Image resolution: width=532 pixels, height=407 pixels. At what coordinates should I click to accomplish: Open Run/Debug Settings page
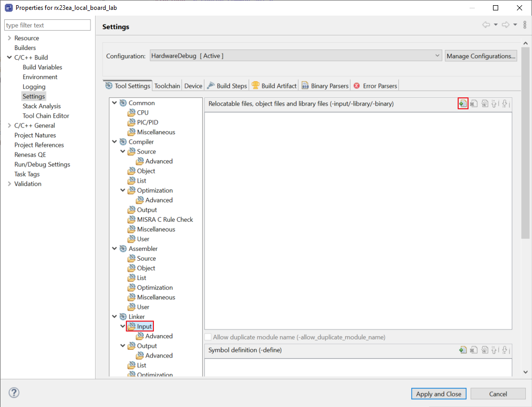[42, 164]
